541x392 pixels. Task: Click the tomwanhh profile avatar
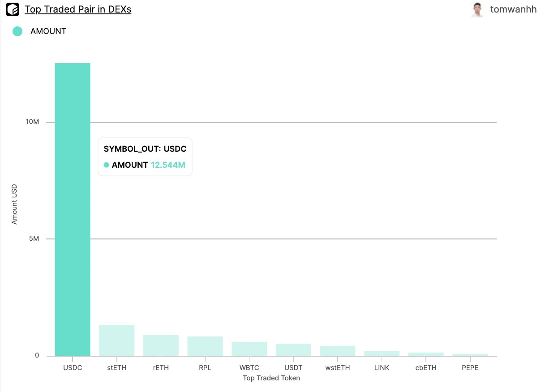(477, 9)
